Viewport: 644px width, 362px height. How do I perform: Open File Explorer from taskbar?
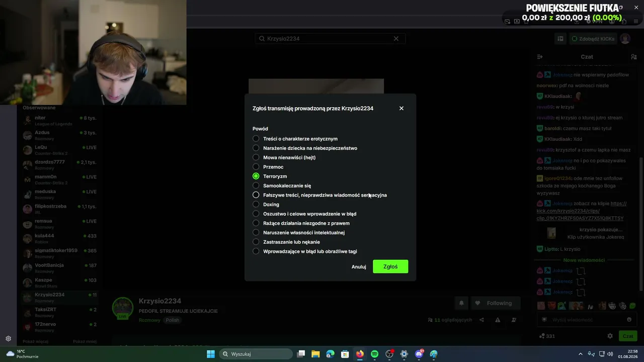pyautogui.click(x=315, y=354)
